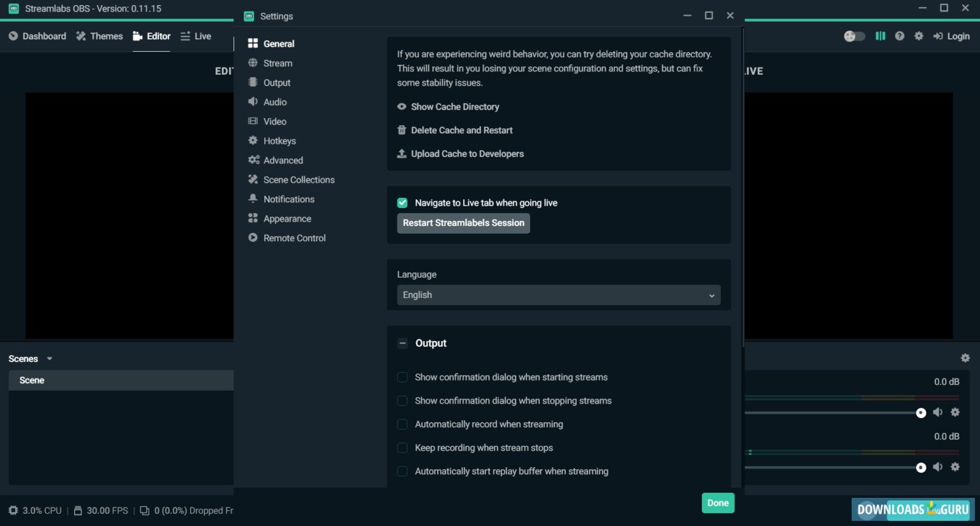Click the Done button
This screenshot has height=526, width=980.
(x=718, y=503)
